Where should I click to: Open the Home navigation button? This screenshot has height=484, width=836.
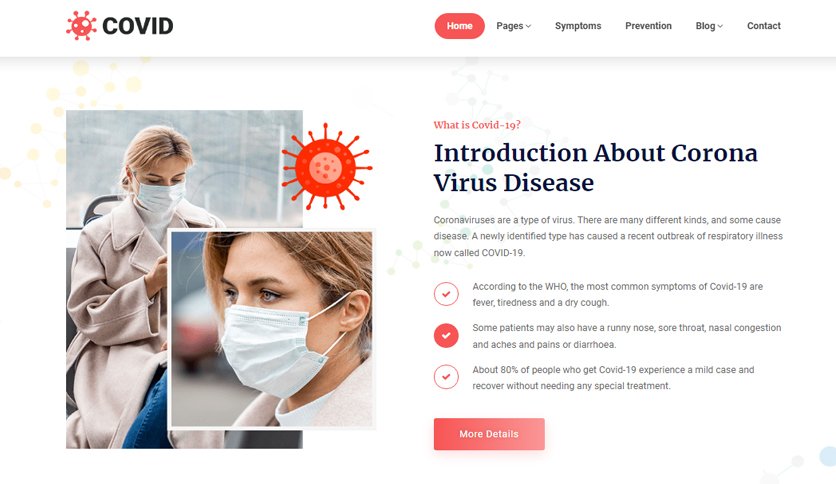pos(460,26)
